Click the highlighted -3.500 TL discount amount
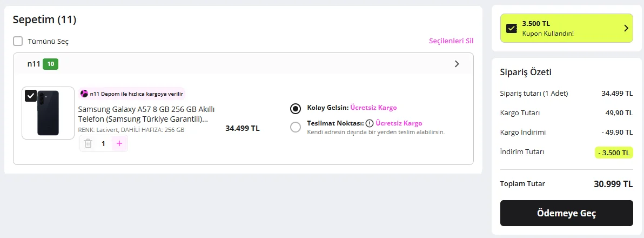The image size is (644, 238). click(613, 153)
